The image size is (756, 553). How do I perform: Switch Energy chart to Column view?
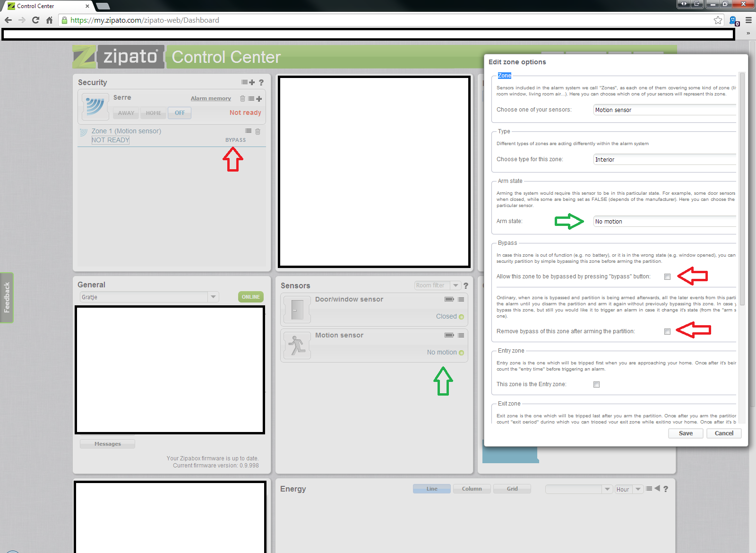472,489
